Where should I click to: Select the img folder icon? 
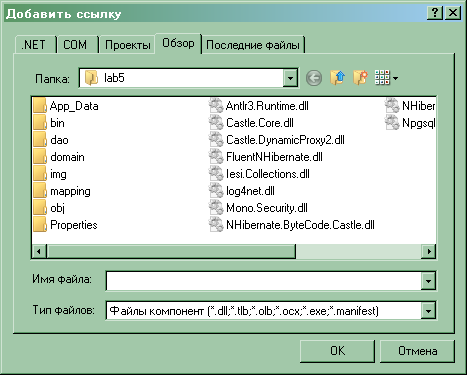[x=40, y=174]
